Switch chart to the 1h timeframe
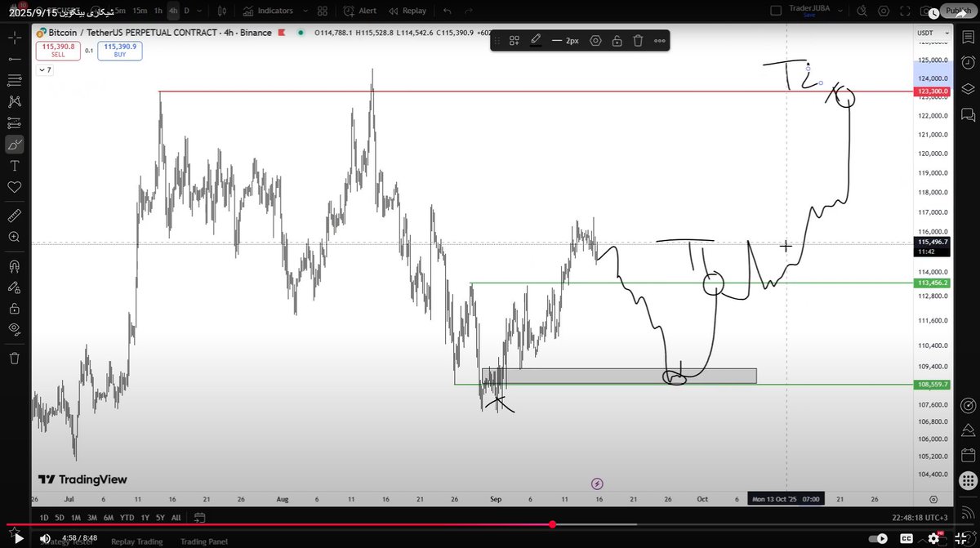The image size is (980, 548). (158, 11)
